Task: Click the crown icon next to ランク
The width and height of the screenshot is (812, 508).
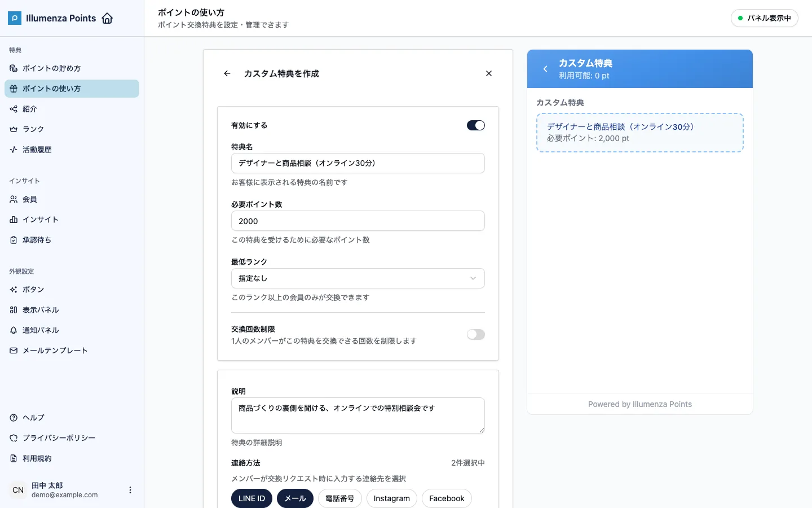Action: (14, 129)
